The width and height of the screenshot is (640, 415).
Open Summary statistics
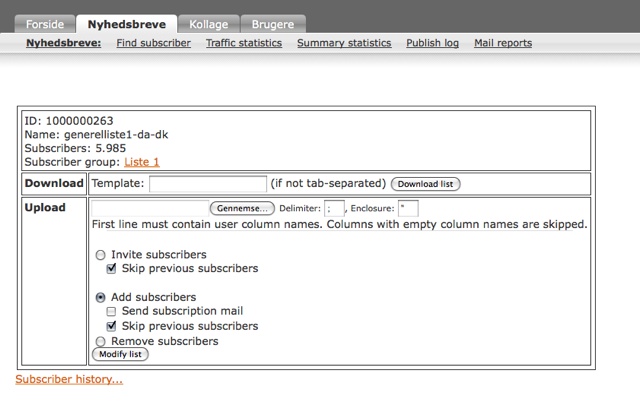344,43
